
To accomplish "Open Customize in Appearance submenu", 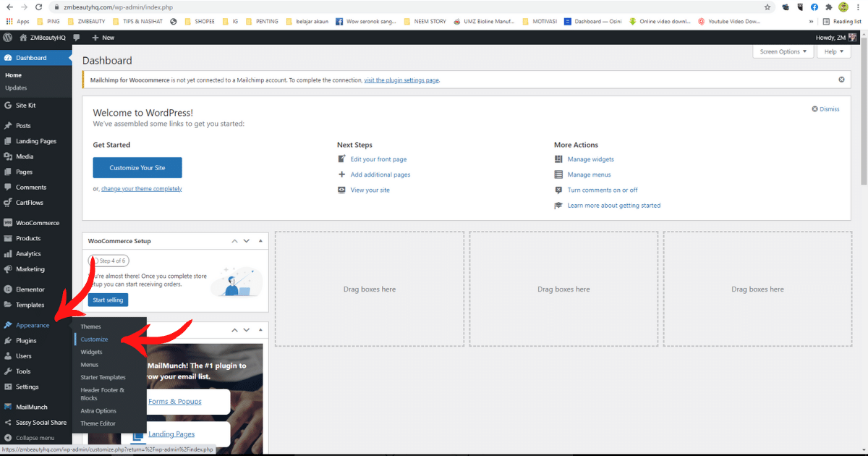I will point(94,339).
